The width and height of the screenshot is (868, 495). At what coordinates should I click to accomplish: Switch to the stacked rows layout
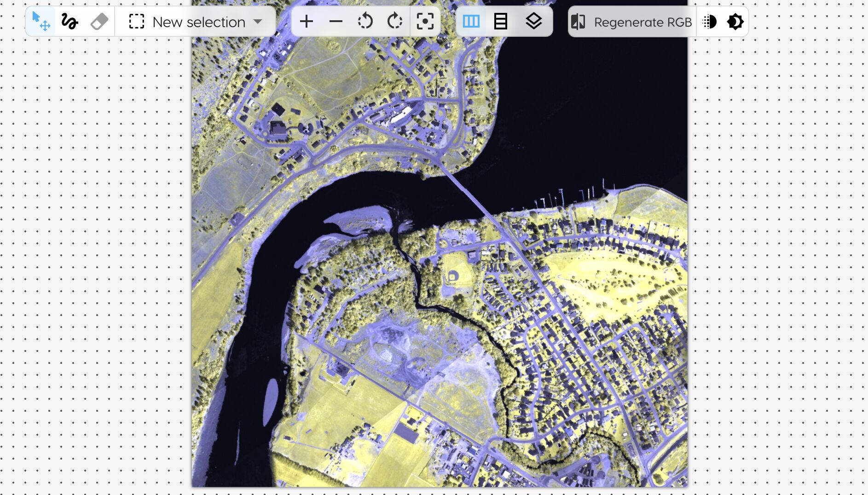501,21
